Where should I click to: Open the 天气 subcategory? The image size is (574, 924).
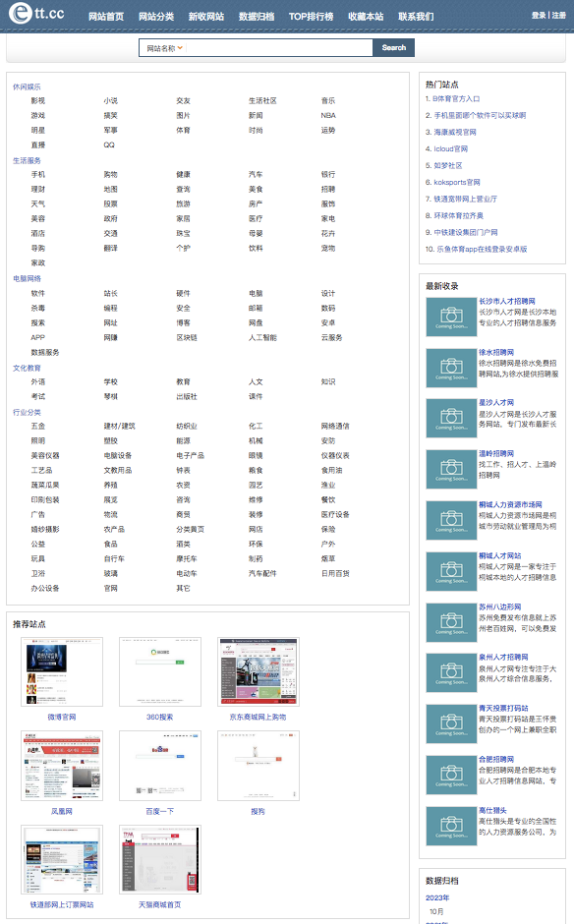coord(37,203)
